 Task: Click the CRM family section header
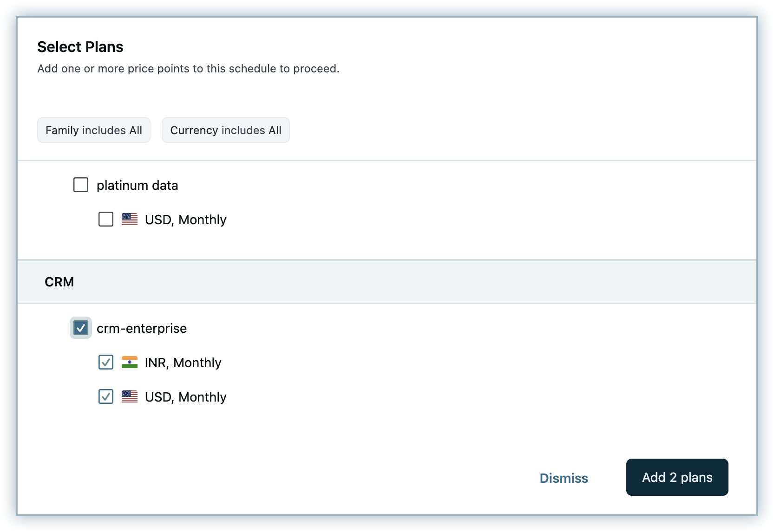[59, 282]
